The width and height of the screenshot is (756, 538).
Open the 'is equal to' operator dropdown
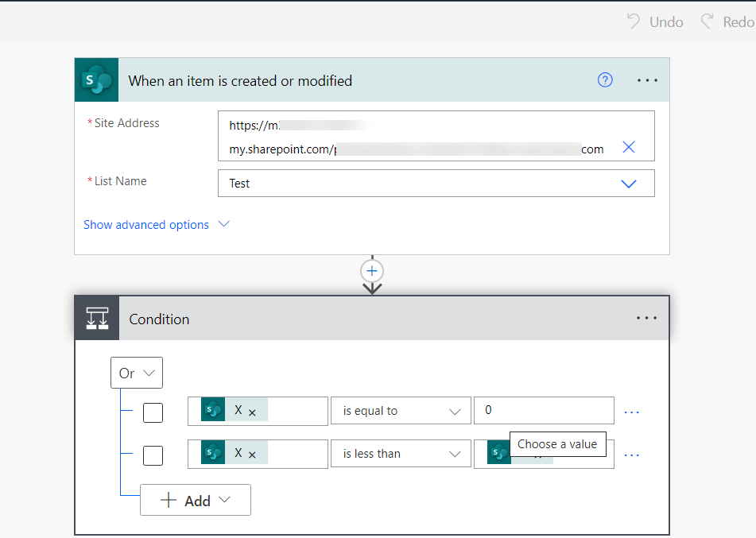[x=400, y=411]
